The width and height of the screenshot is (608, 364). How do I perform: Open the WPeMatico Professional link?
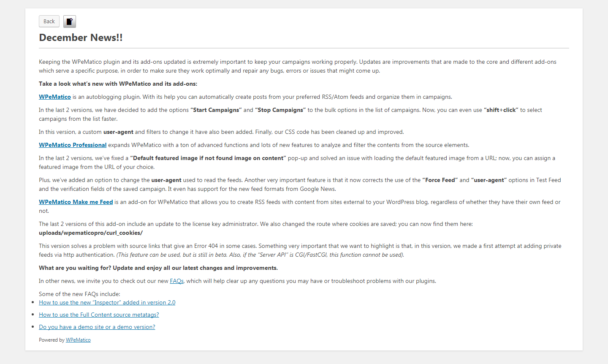click(x=73, y=145)
